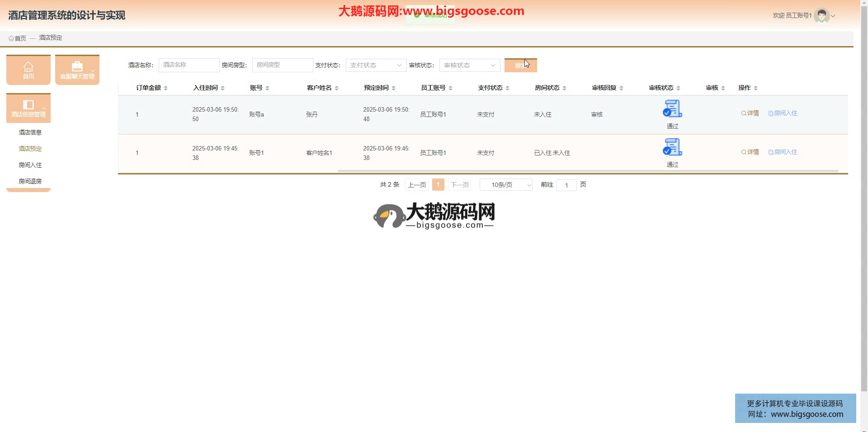Expand the audit status filter dropdown

pyautogui.click(x=469, y=66)
